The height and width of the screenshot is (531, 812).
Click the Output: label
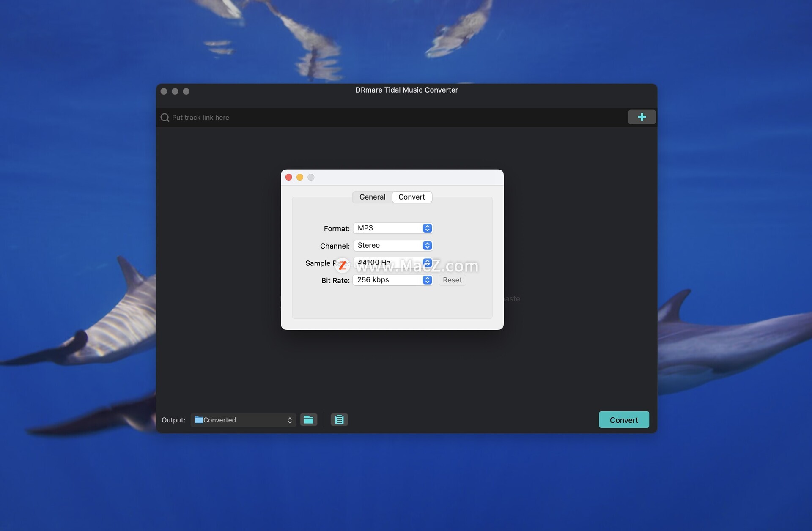coord(173,420)
